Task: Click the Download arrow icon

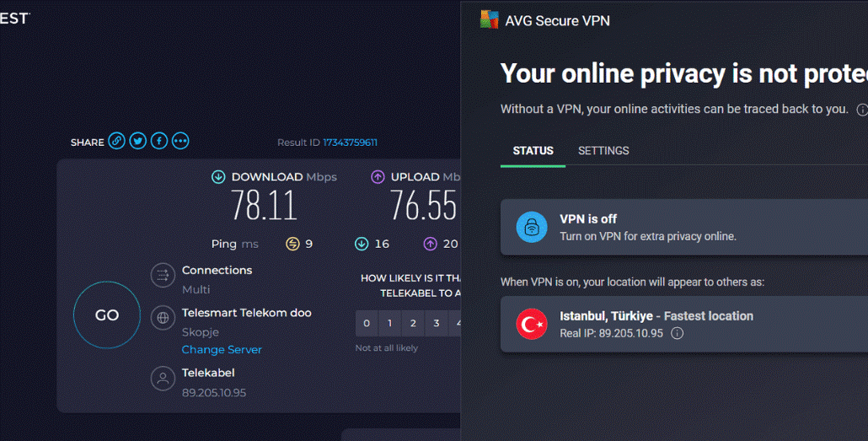Action: [218, 177]
